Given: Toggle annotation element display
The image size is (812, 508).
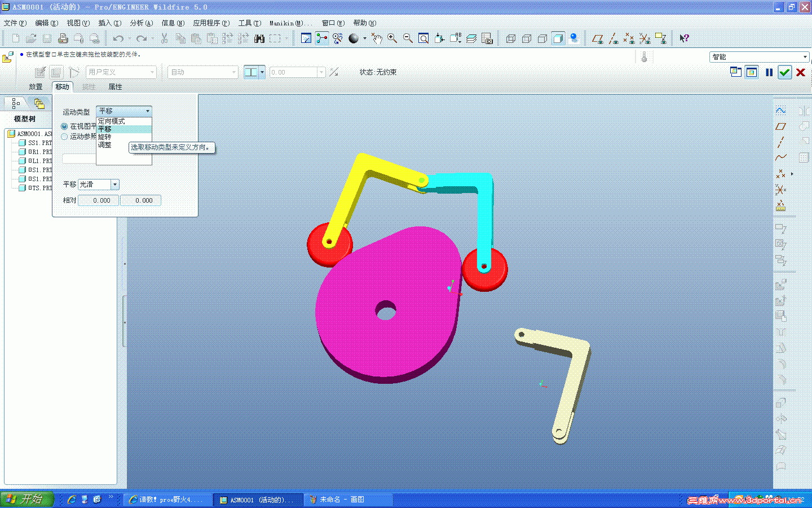Looking at the screenshot, I should 661,38.
